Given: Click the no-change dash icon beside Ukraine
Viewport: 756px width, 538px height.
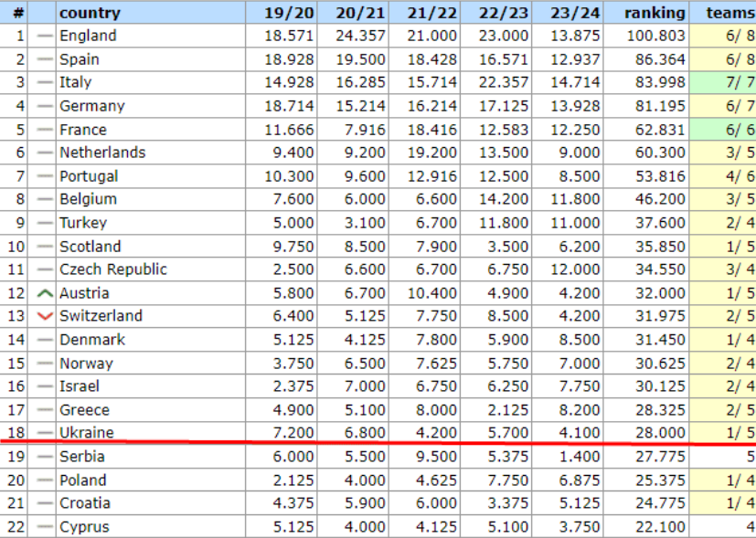Looking at the screenshot, I should coord(44,433).
